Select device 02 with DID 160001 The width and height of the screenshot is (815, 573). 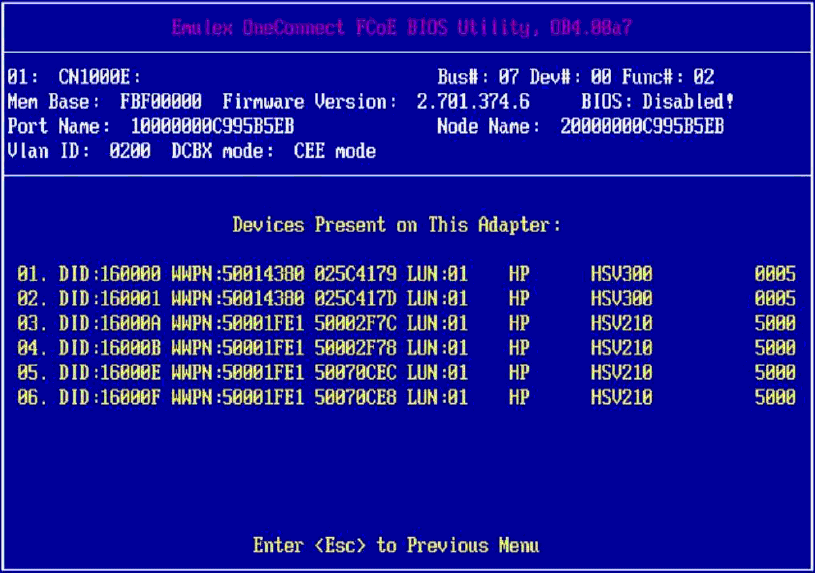tap(406, 298)
